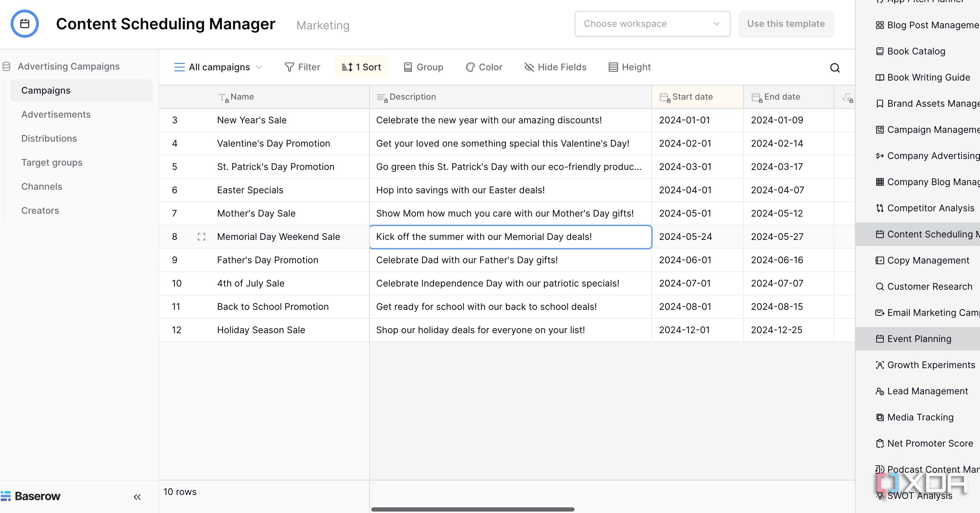Viewport: 980px width, 513px height.
Task: Open the Choose workspace dropdown
Action: [x=652, y=24]
